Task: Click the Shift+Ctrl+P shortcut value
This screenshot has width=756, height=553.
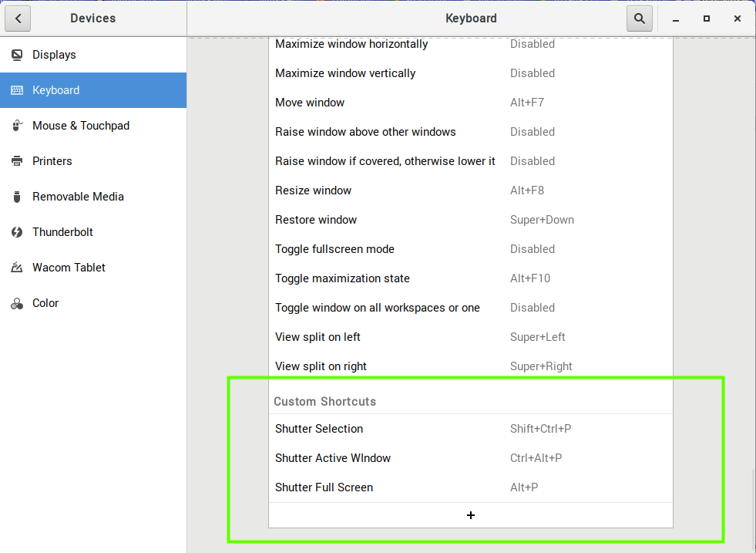Action: point(540,429)
